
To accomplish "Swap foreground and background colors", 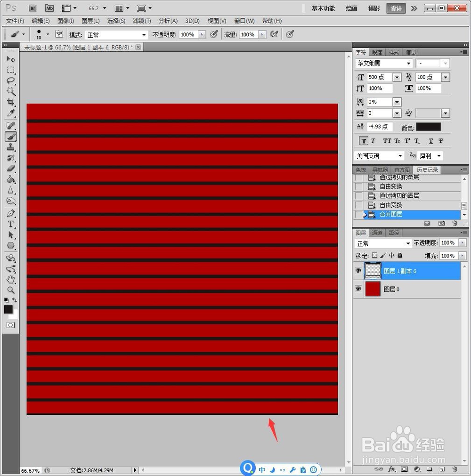I will 14,300.
